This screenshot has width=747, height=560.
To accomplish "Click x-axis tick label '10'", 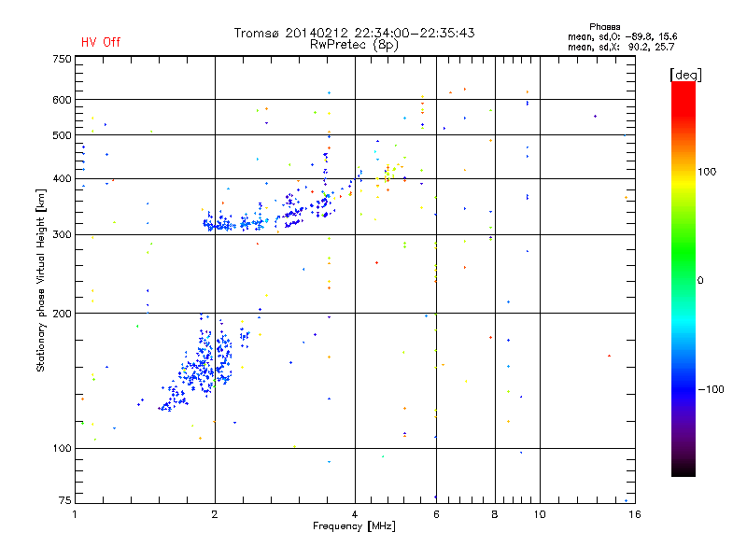I will [x=540, y=514].
